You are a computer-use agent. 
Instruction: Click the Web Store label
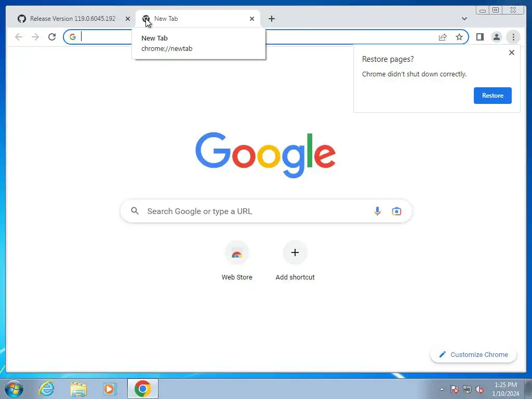pyautogui.click(x=237, y=277)
